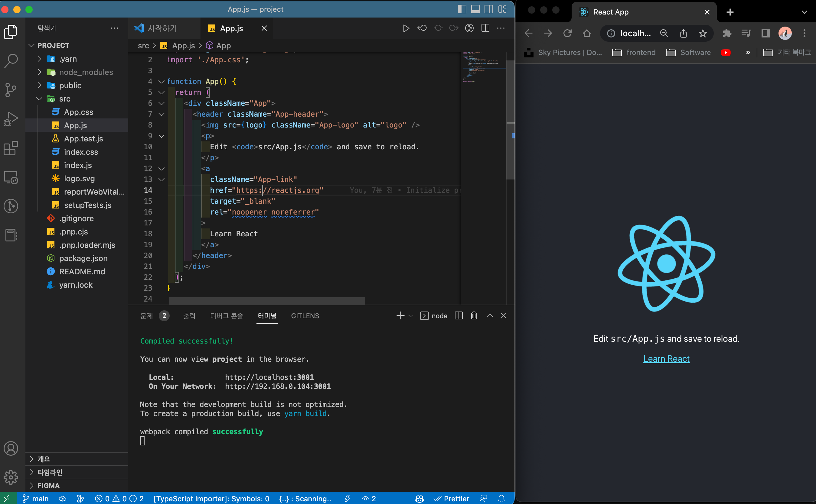Open Chrome home page button

coord(586,33)
